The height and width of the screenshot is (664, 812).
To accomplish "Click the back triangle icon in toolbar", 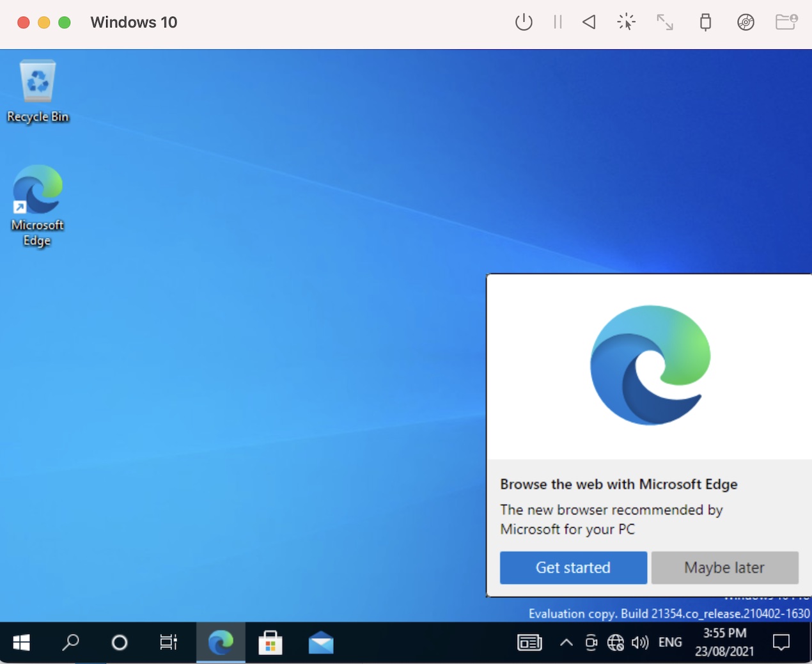I will (x=589, y=22).
